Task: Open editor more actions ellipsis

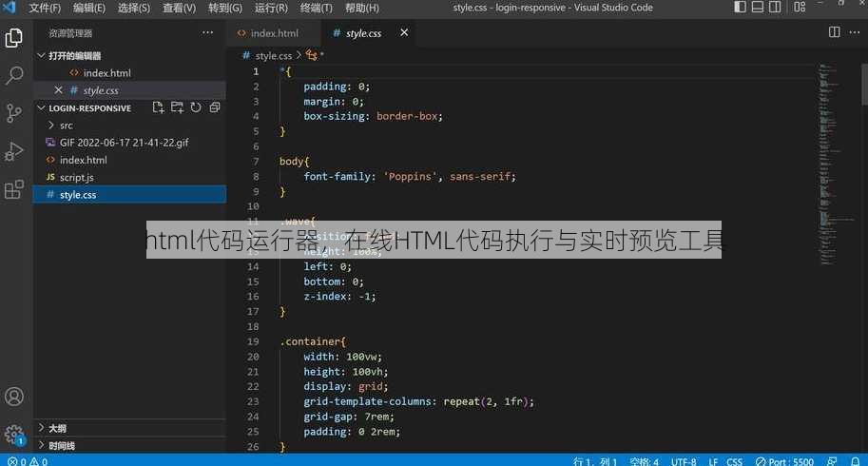Action: point(855,32)
